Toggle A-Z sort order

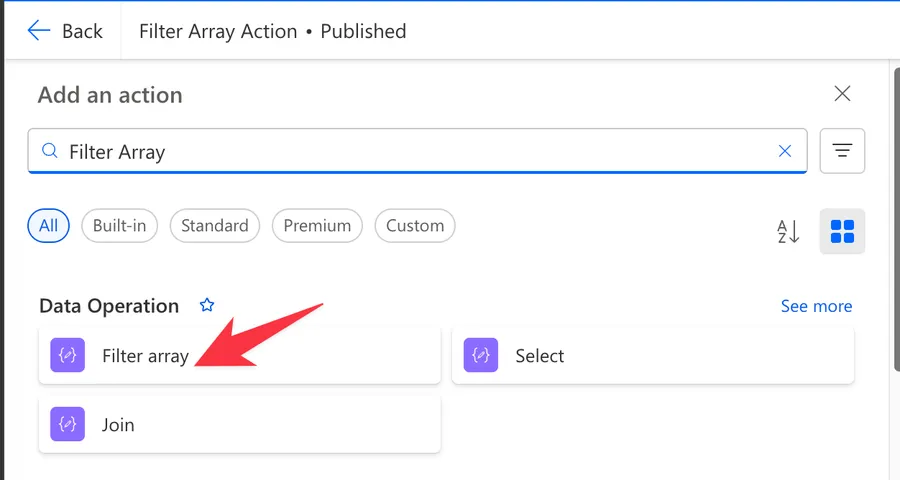tap(788, 231)
